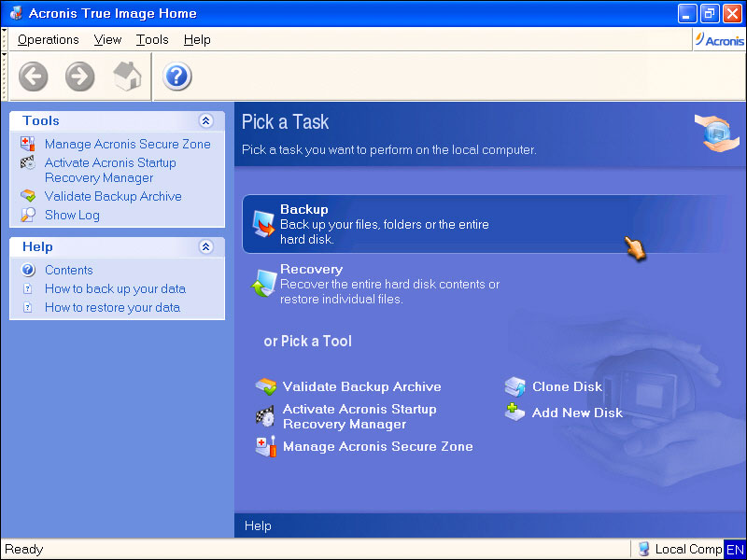Open the Help menu in the menu bar
The image size is (747, 560).
pos(197,39)
